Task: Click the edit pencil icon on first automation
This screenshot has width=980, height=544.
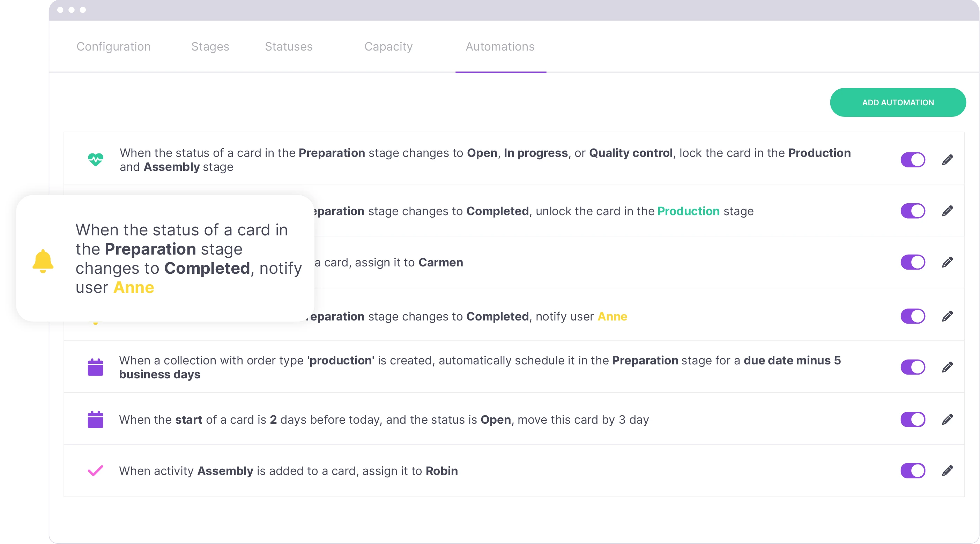Action: click(947, 159)
